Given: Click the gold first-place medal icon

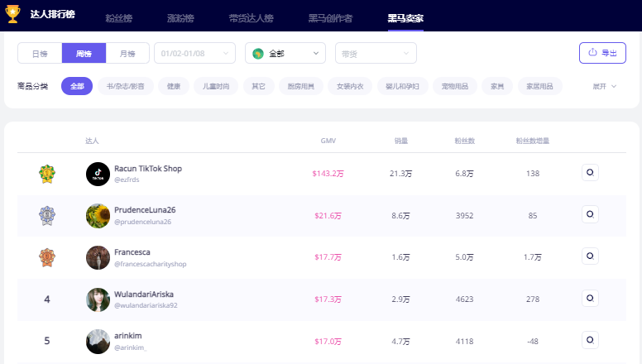Looking at the screenshot, I should 47,174.
